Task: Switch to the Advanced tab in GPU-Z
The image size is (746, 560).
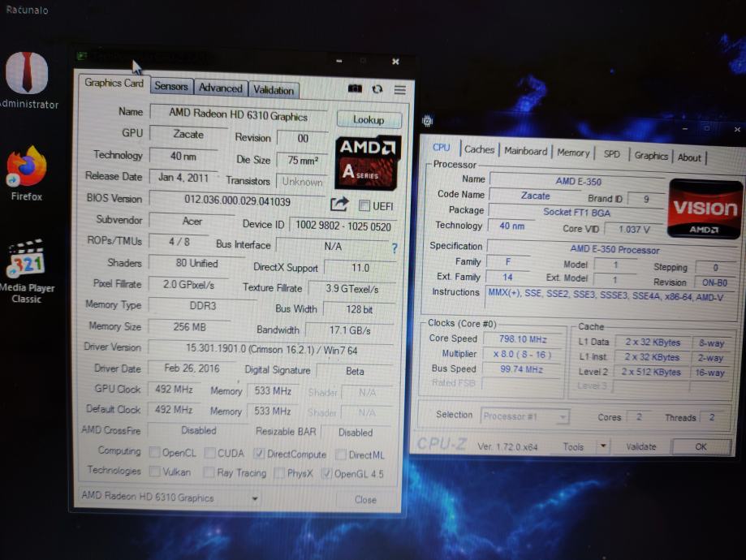Action: [220, 88]
